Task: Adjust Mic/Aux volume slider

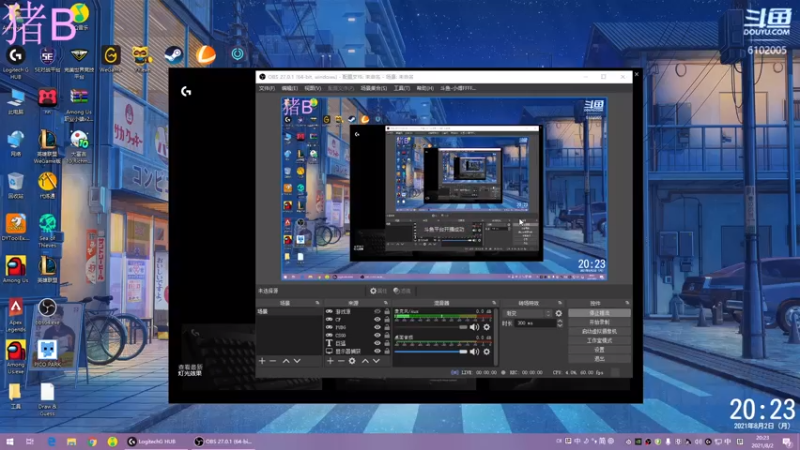Action: coord(431,327)
